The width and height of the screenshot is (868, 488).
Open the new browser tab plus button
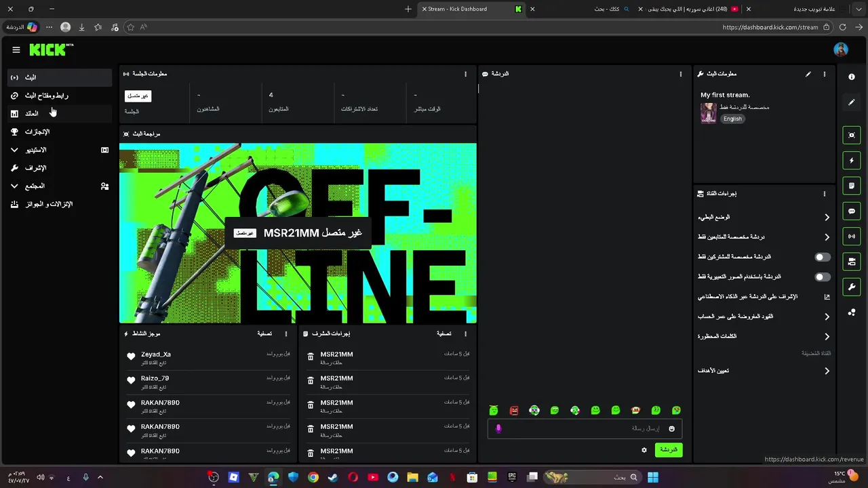coord(408,9)
